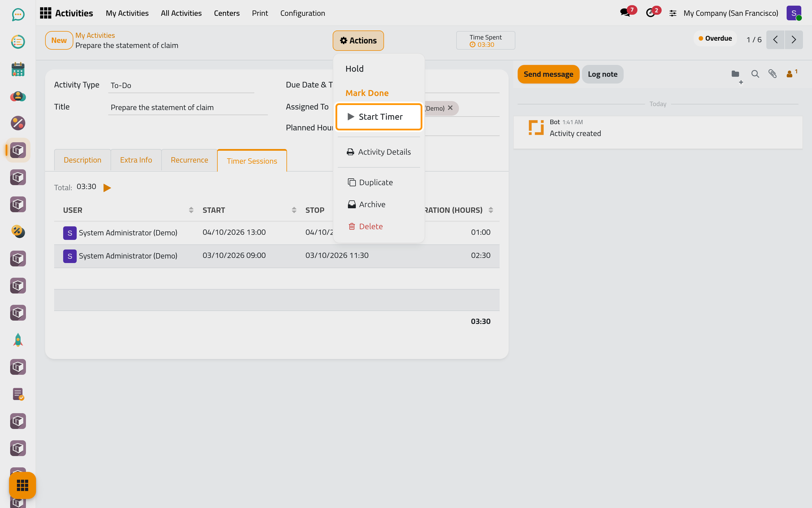Image resolution: width=812 pixels, height=508 pixels.
Task: Switch to the Description tab
Action: (x=82, y=160)
